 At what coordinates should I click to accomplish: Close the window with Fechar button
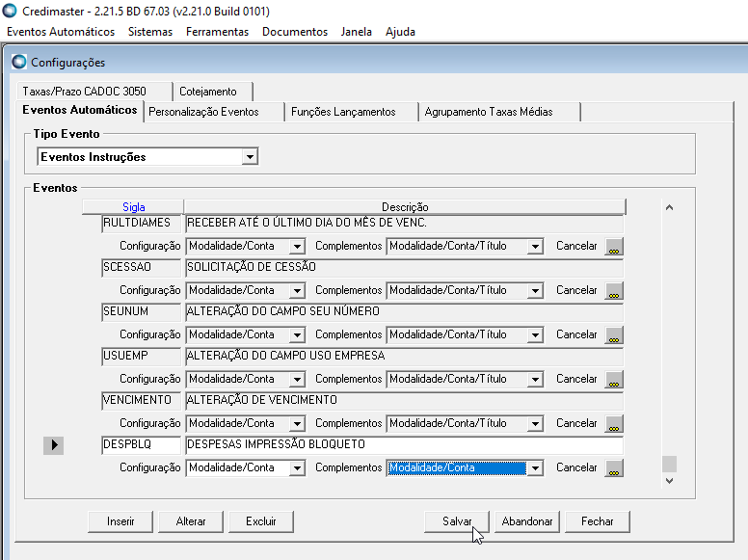598,521
